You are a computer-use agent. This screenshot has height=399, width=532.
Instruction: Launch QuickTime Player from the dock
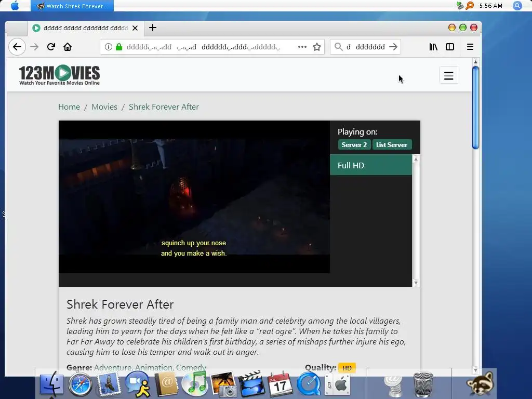309,384
